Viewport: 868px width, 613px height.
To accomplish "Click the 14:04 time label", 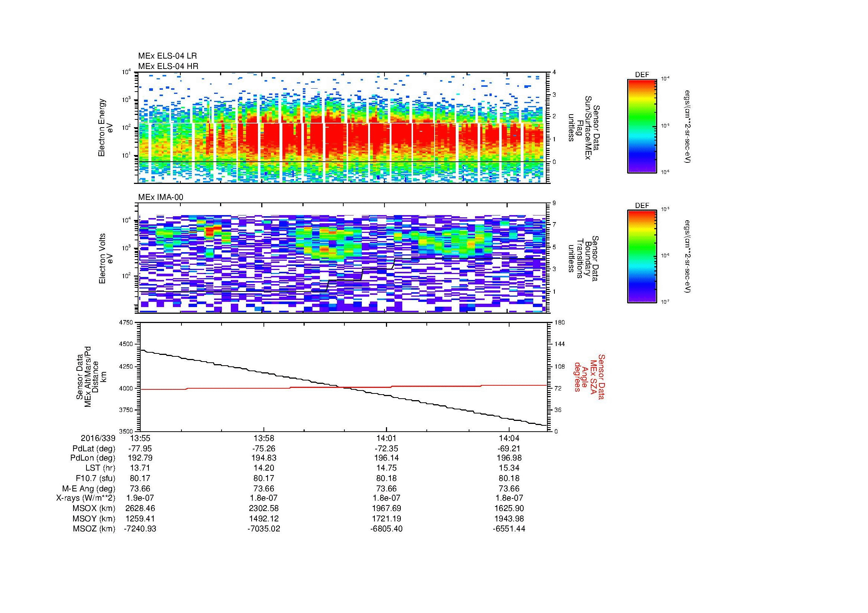I will click(509, 438).
